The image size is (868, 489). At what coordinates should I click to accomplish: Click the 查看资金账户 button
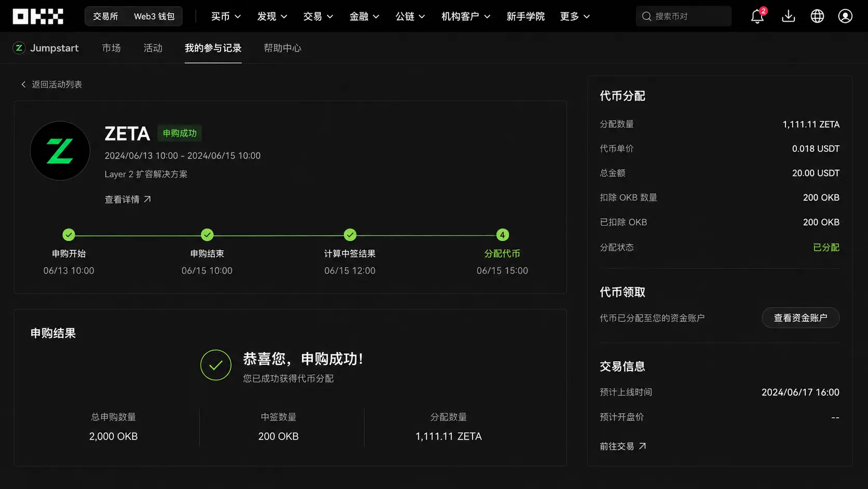pos(801,318)
